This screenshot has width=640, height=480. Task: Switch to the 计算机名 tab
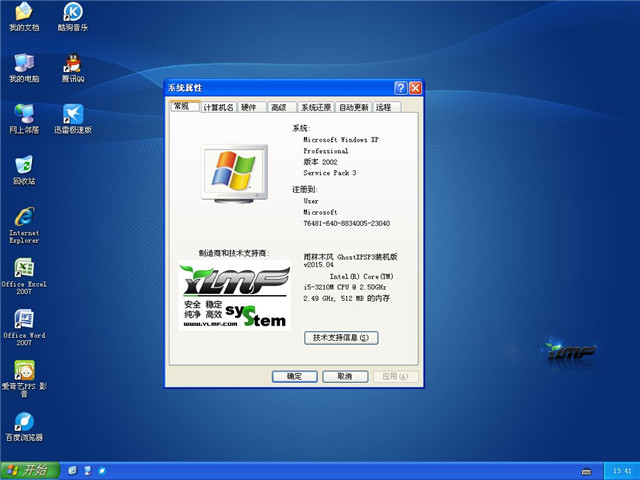(x=218, y=107)
